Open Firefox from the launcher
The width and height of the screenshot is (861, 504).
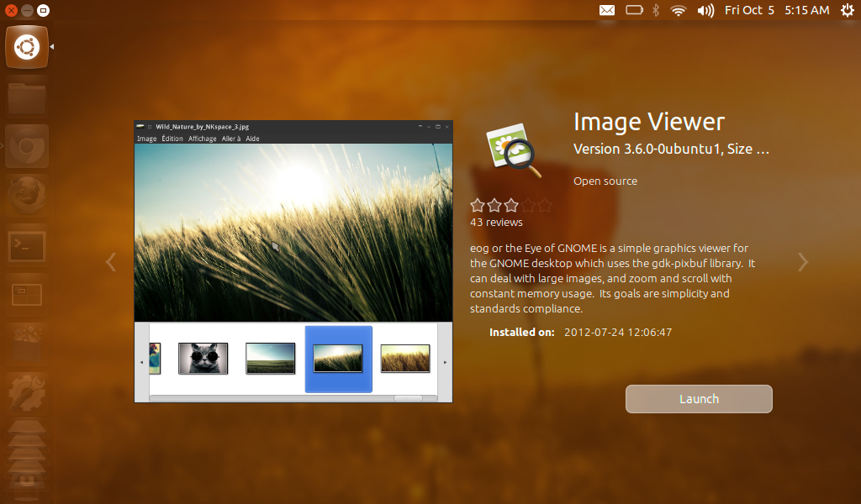pos(26,193)
